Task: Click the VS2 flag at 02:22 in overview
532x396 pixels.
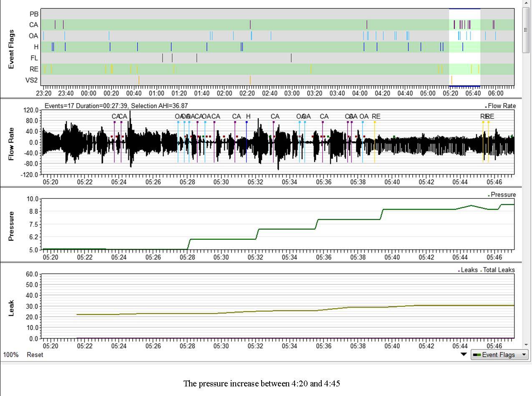Action: tap(250, 80)
